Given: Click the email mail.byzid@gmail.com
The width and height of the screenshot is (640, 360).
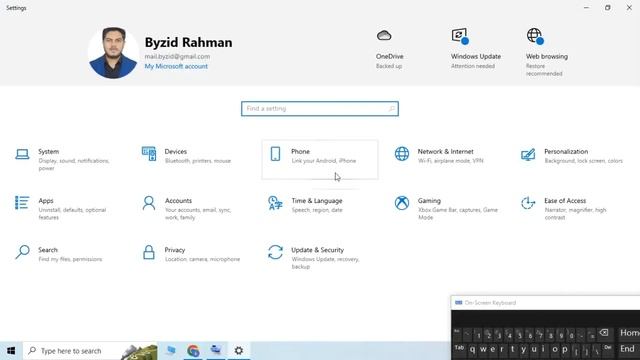Looking at the screenshot, I should point(177,56).
